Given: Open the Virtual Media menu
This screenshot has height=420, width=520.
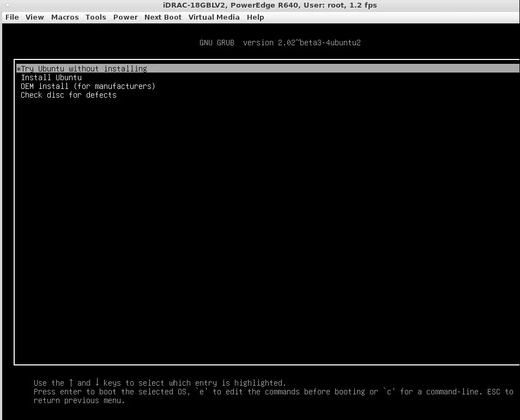Looking at the screenshot, I should 214,17.
